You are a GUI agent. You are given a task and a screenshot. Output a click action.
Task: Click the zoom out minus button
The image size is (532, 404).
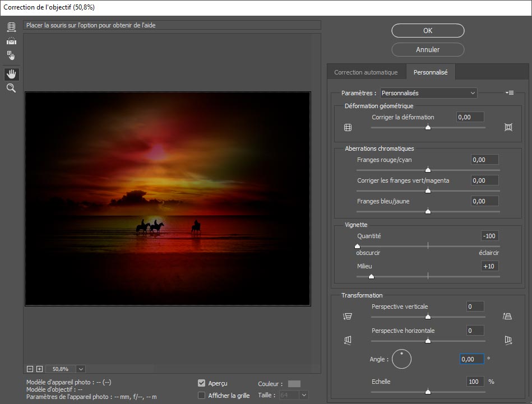coord(30,369)
